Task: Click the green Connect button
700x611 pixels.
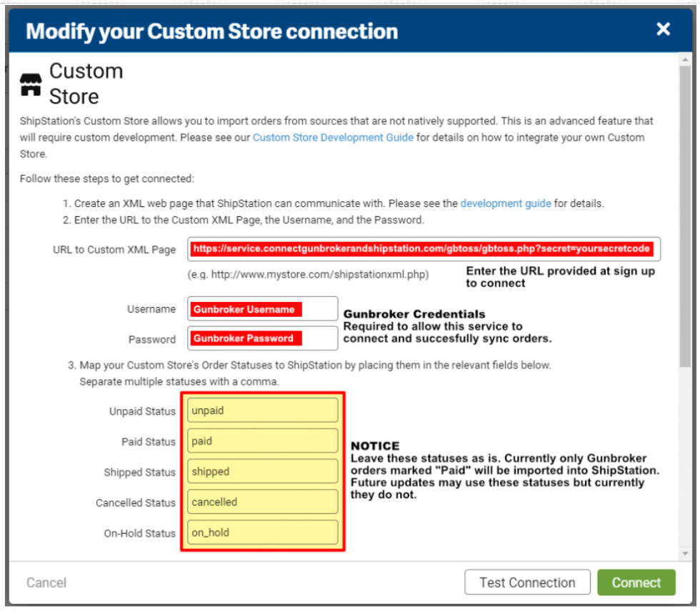Action: click(x=636, y=582)
